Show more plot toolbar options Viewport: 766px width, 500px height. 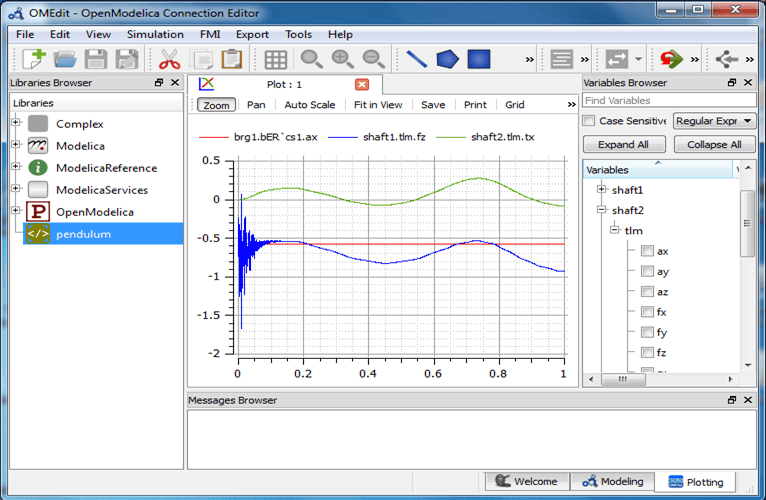click(x=572, y=105)
